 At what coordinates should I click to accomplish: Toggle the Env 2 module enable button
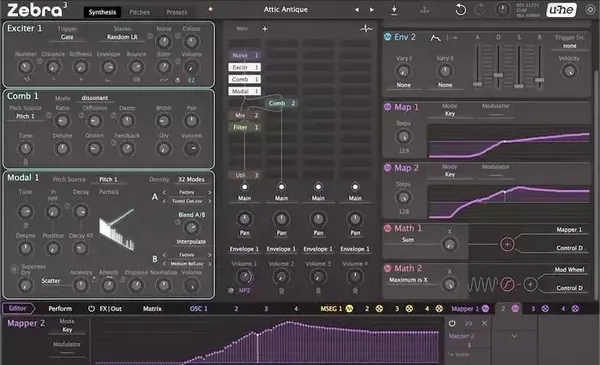coord(388,37)
